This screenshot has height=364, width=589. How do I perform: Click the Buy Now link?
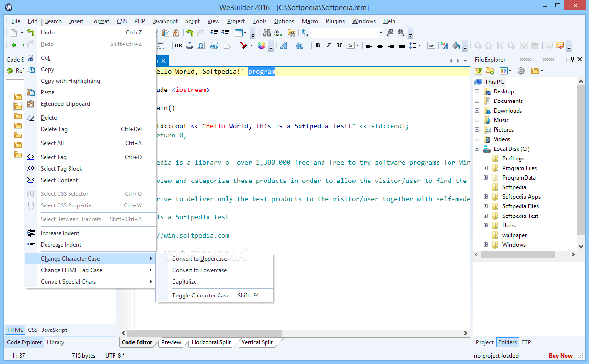[560, 356]
